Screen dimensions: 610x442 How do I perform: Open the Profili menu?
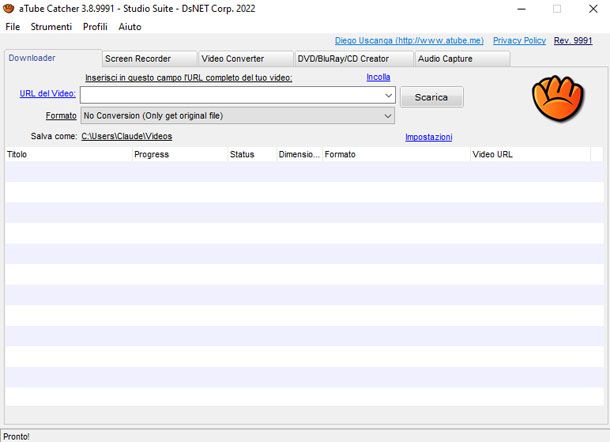(x=95, y=26)
